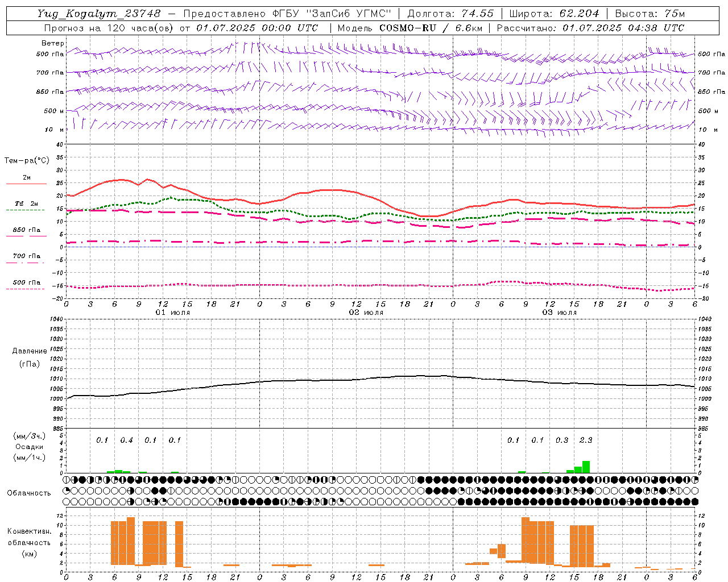The height and width of the screenshot is (582, 728).
Task: Click the Td 2м dew point legend label
Action: pos(27,203)
